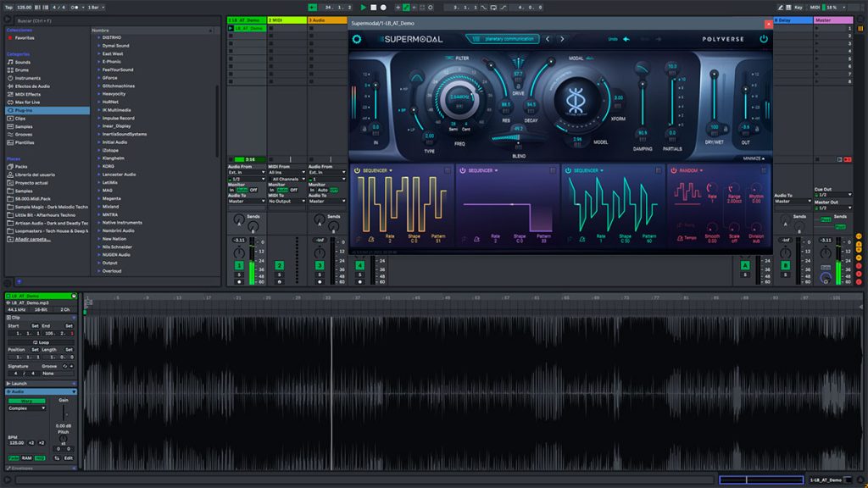
Task: Click the filter shape icon above TYPE
Action: [416, 79]
